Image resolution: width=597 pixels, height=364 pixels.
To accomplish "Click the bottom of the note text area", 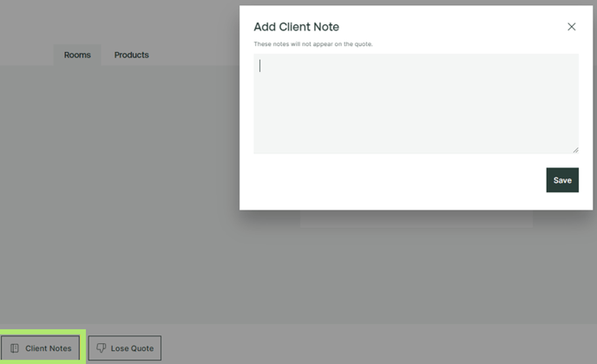I will [417, 146].
